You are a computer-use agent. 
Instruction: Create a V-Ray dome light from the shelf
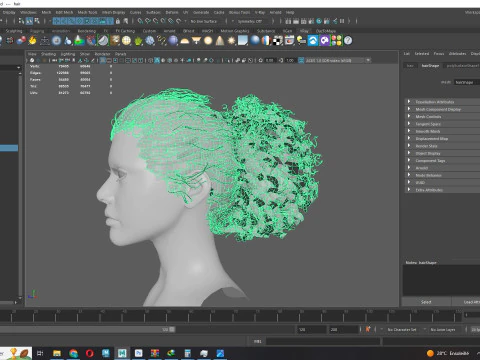185,41
